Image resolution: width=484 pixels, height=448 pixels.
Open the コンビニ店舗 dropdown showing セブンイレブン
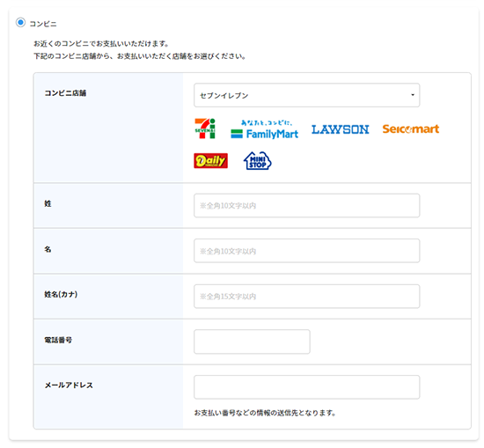(x=306, y=95)
